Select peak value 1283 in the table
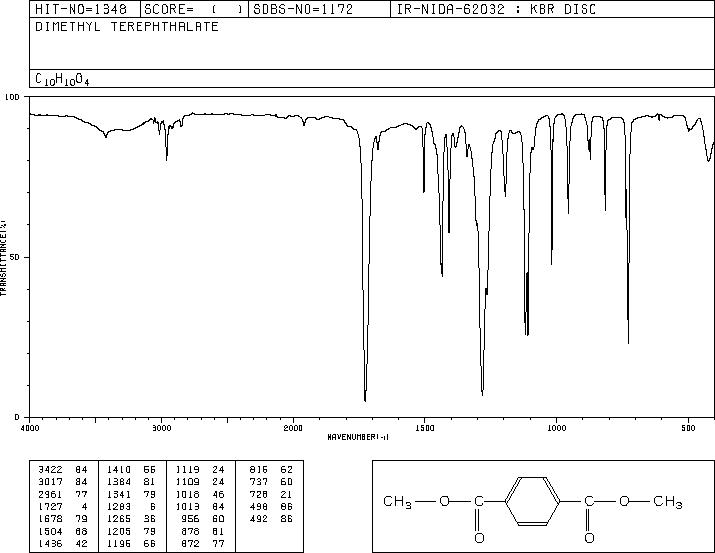 tap(119, 506)
